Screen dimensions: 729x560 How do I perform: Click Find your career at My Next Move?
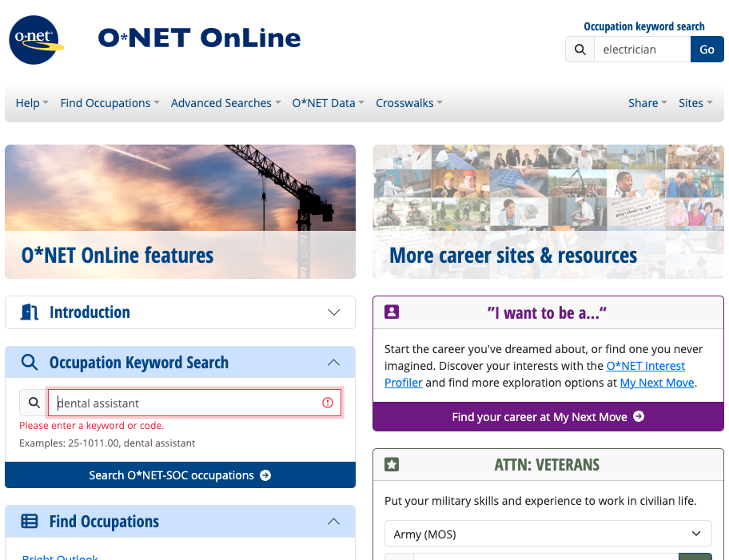[x=548, y=416]
